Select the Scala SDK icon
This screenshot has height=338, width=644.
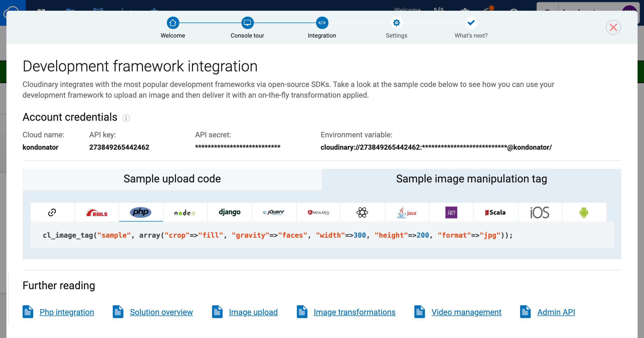[495, 212]
